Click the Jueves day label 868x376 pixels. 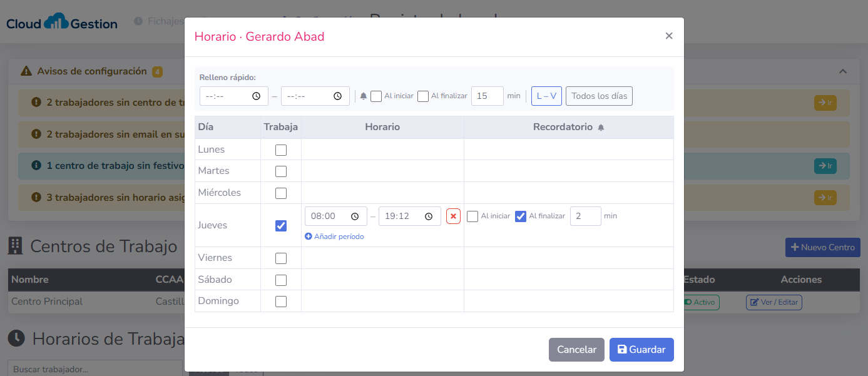pyautogui.click(x=212, y=225)
